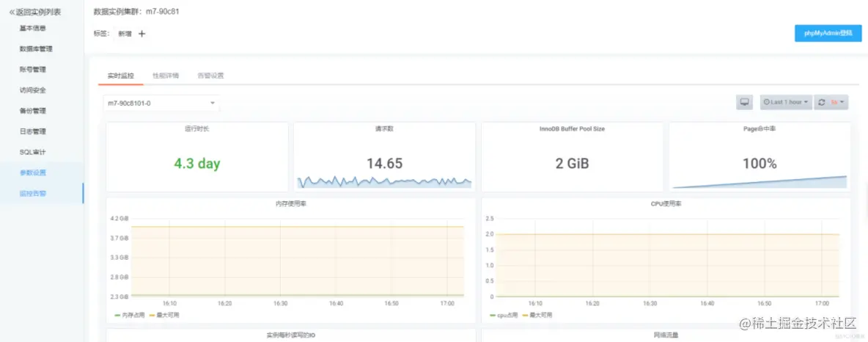Click the 请求数 panel title
Image resolution: width=868 pixels, height=342 pixels.
(384, 128)
